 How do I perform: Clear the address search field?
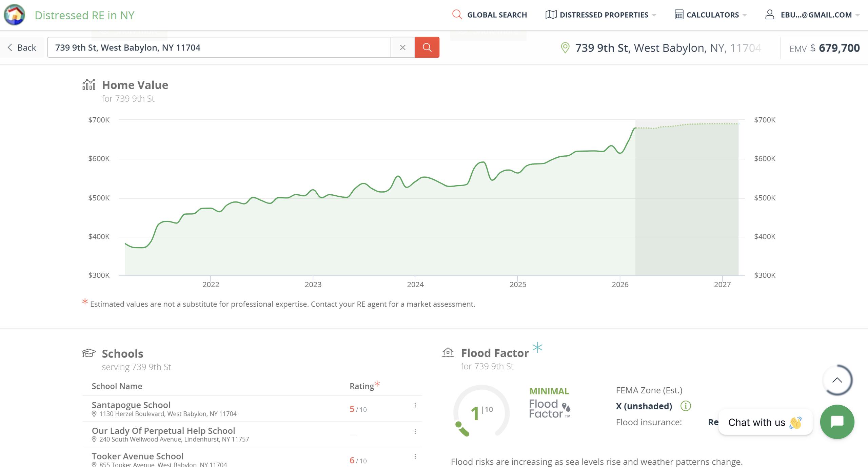pyautogui.click(x=402, y=47)
